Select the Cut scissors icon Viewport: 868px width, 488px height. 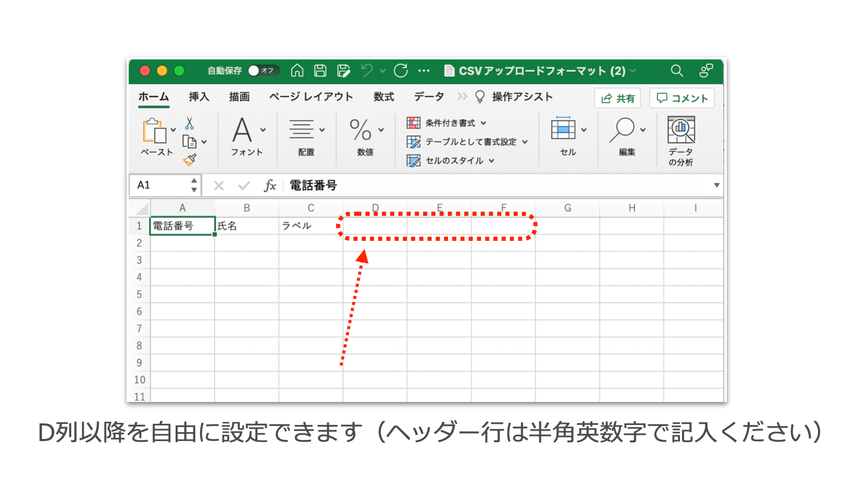coord(189,123)
